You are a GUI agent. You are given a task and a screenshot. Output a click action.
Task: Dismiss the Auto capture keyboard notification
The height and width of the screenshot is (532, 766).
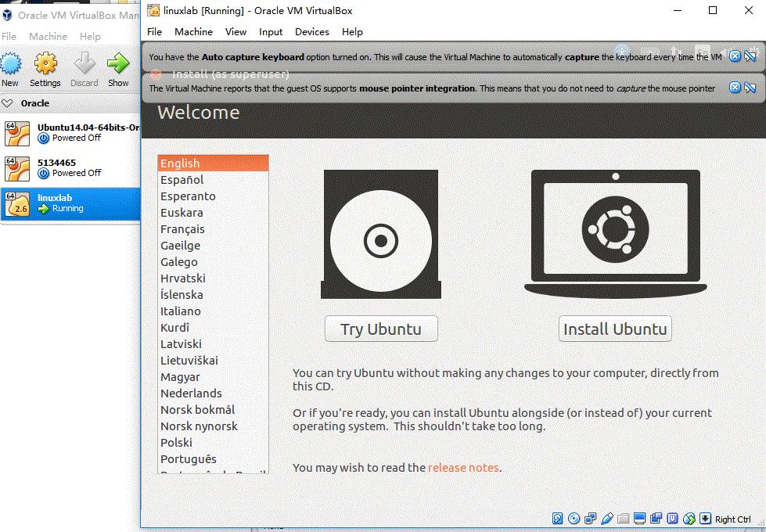click(x=735, y=56)
